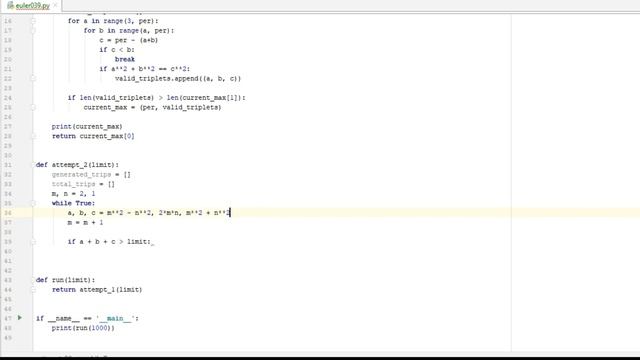Click the 'break' statement line
This screenshot has height=360, width=640.
pyautogui.click(x=125, y=59)
